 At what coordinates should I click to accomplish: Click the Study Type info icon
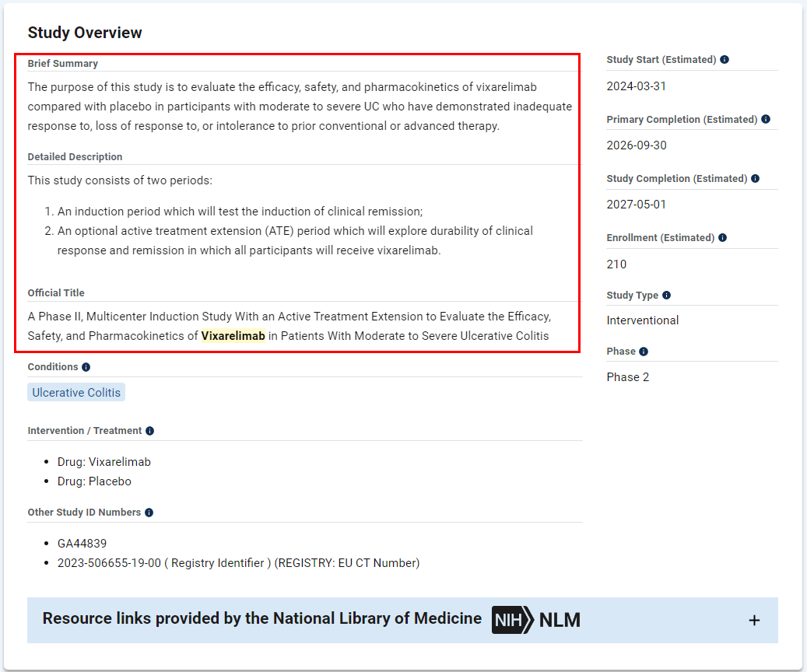click(x=666, y=296)
